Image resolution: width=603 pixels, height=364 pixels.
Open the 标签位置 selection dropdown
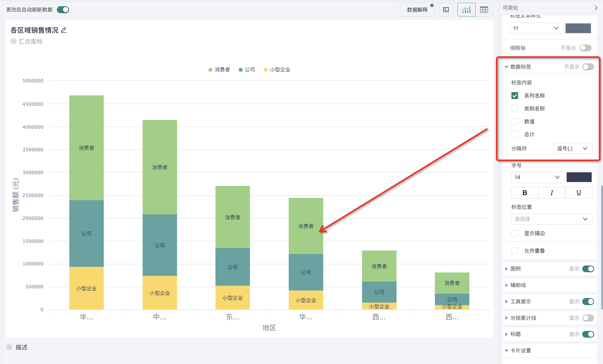click(551, 219)
